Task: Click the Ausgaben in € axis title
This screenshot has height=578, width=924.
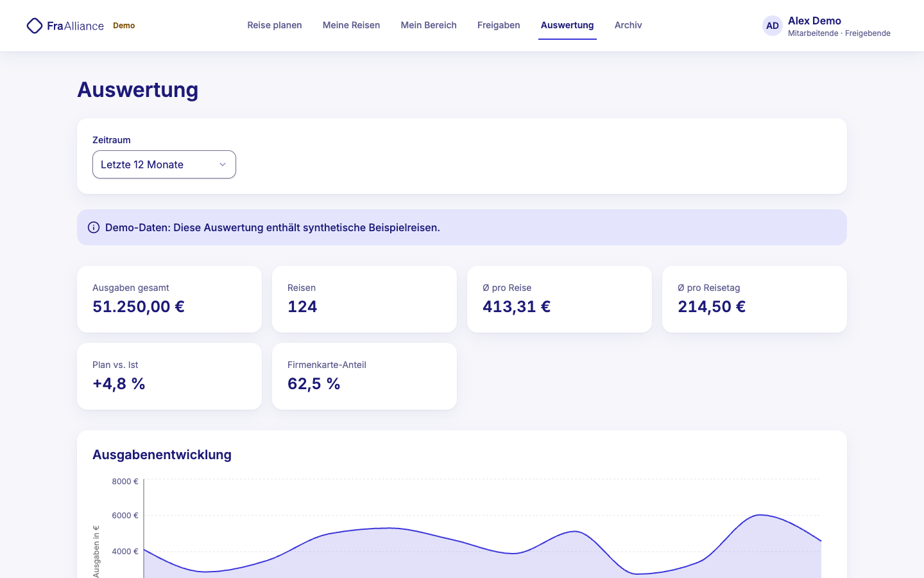Action: (x=96, y=551)
